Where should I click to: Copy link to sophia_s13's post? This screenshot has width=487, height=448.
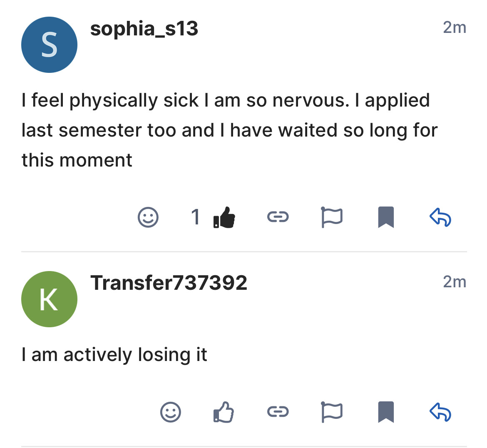pos(278,217)
